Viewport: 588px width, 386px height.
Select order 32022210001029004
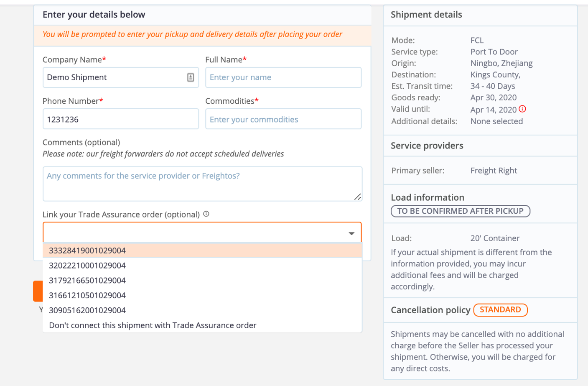[x=202, y=266]
